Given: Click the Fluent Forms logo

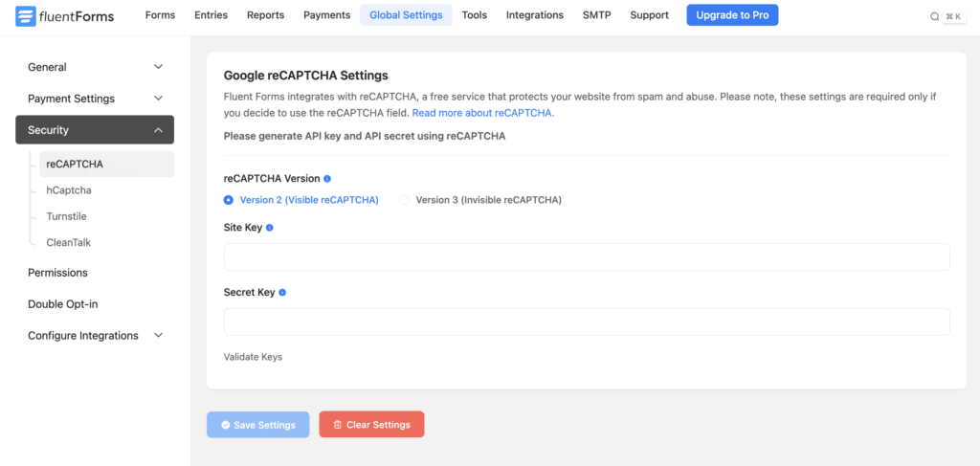Looking at the screenshot, I should pos(65,16).
